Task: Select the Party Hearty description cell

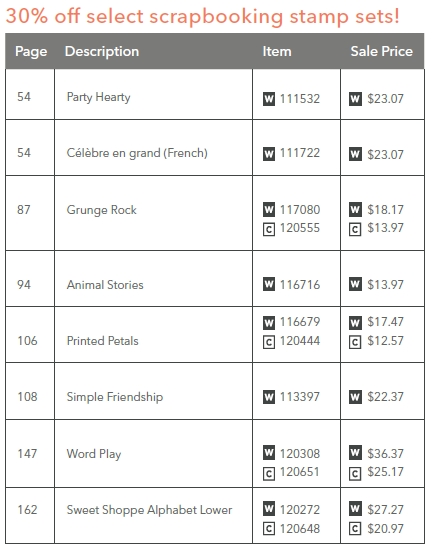Action: tap(153, 94)
